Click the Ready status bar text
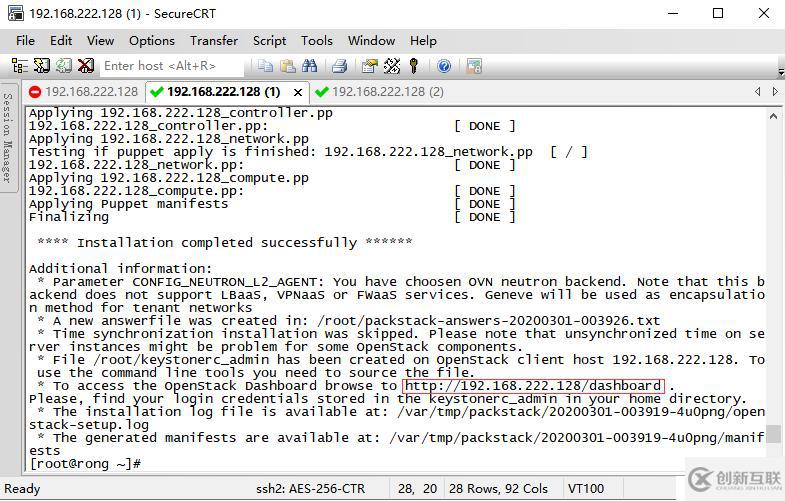 pos(22,488)
